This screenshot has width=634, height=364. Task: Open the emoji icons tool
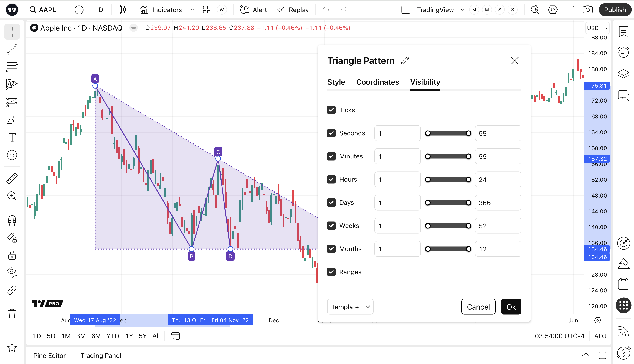[x=12, y=155]
